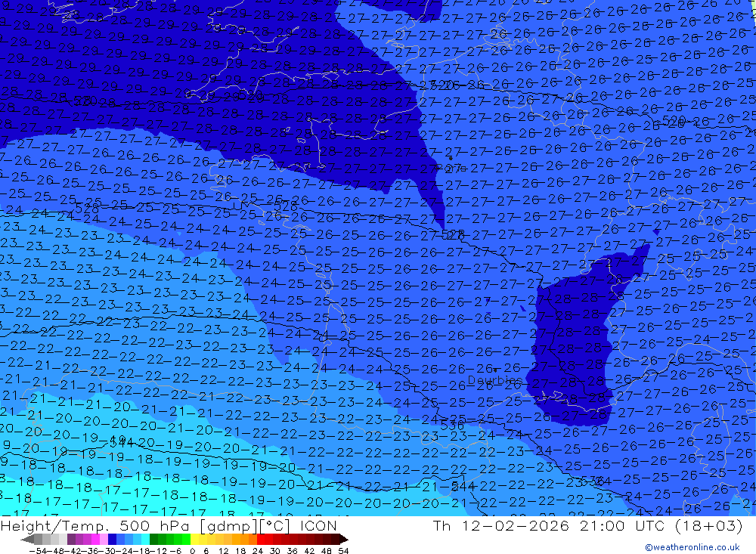The image size is (756, 554).
Task: Click the left gray arrow end of the color scale
Action: coord(27,540)
